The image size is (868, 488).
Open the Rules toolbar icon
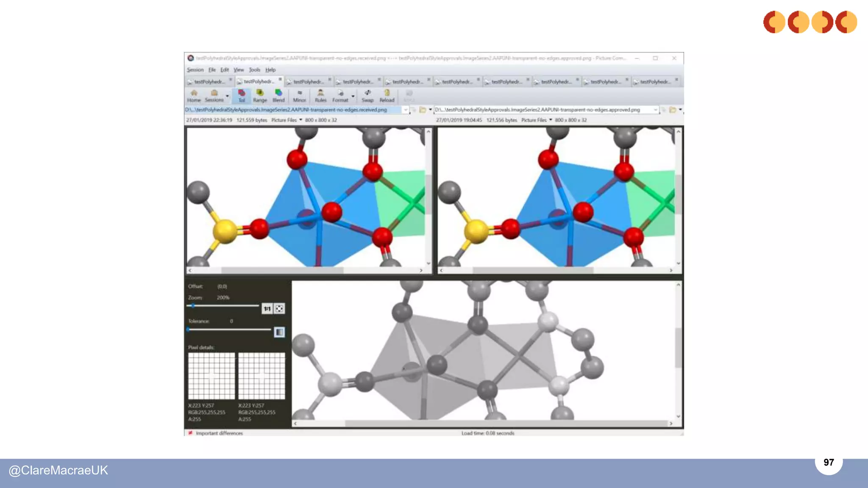(x=320, y=96)
